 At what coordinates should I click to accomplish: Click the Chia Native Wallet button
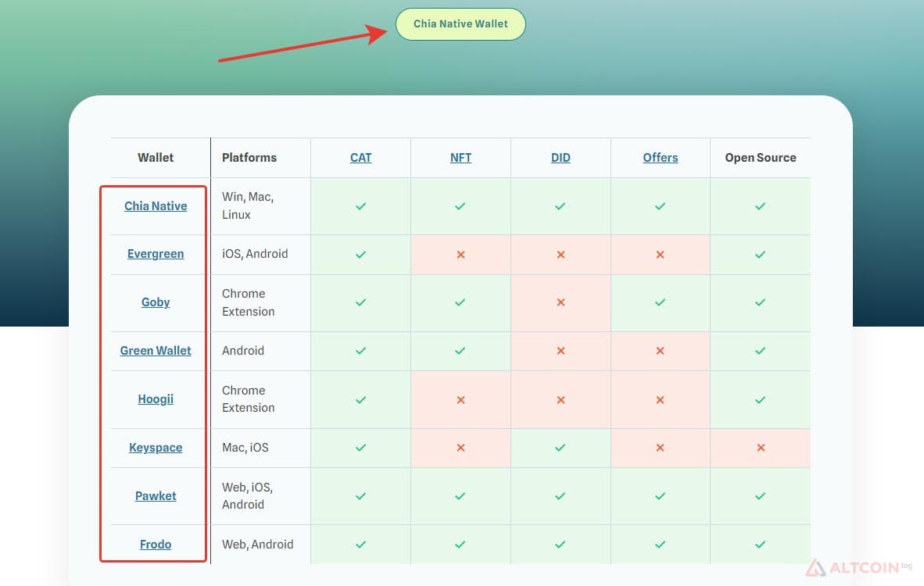460,24
